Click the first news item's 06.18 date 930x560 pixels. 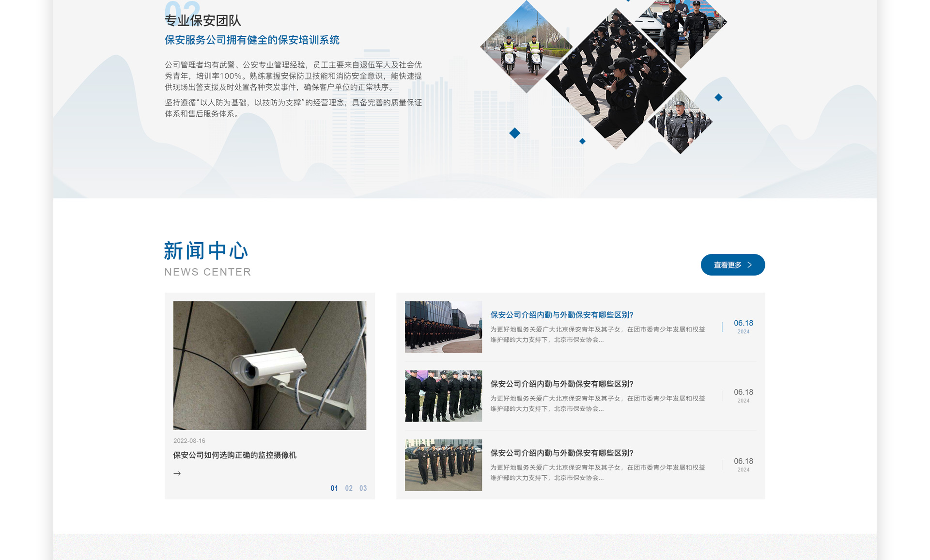pos(743,323)
